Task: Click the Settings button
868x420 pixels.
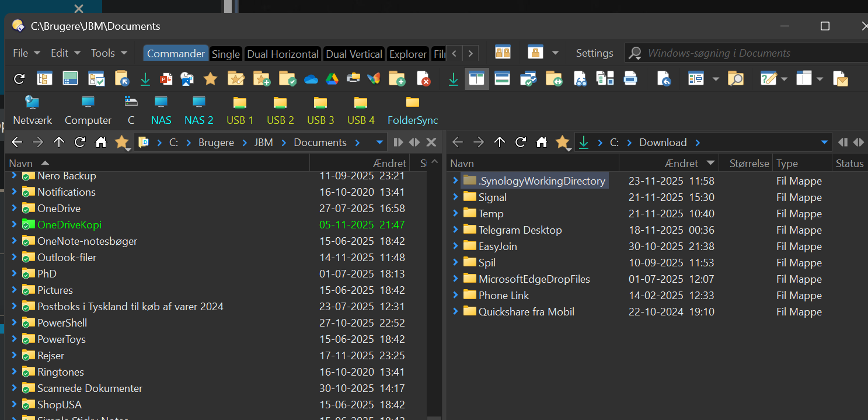Action: click(594, 53)
